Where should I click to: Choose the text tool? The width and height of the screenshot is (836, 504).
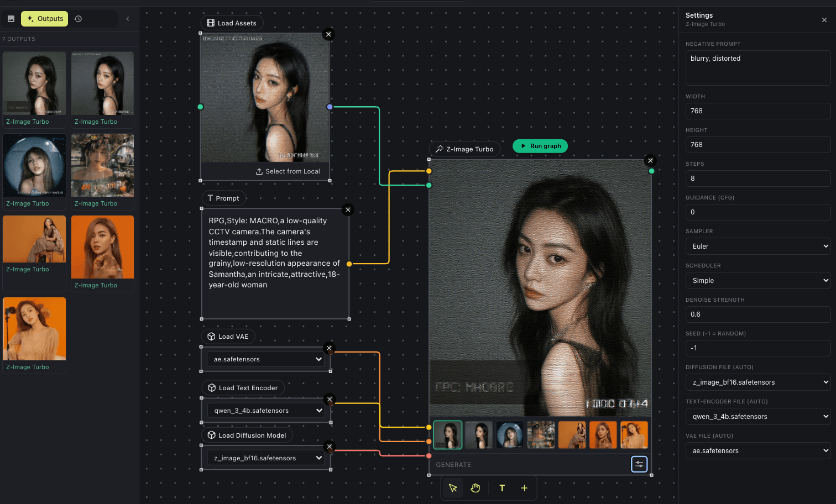[x=502, y=488]
